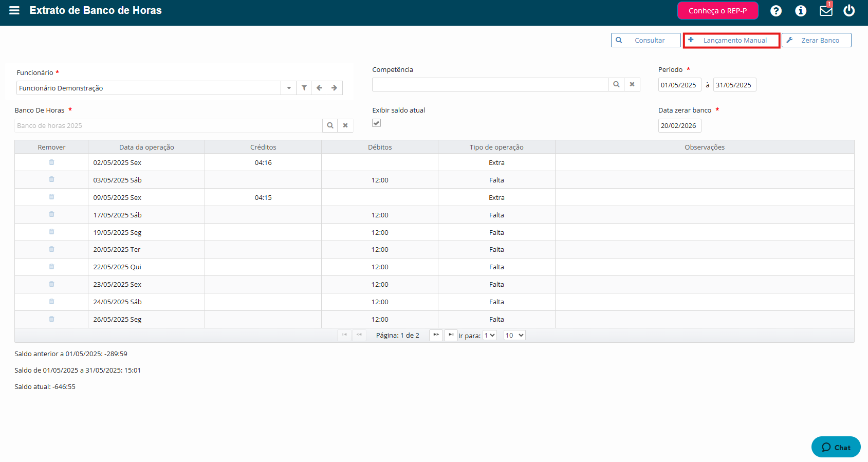Go to last page of table
Viewport: 868px width, 462px height.
[x=451, y=335]
